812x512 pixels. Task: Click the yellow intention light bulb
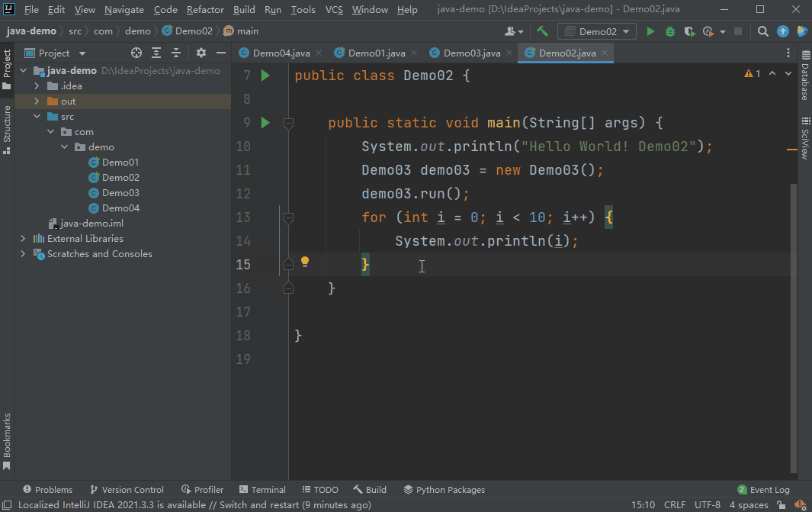pyautogui.click(x=305, y=262)
